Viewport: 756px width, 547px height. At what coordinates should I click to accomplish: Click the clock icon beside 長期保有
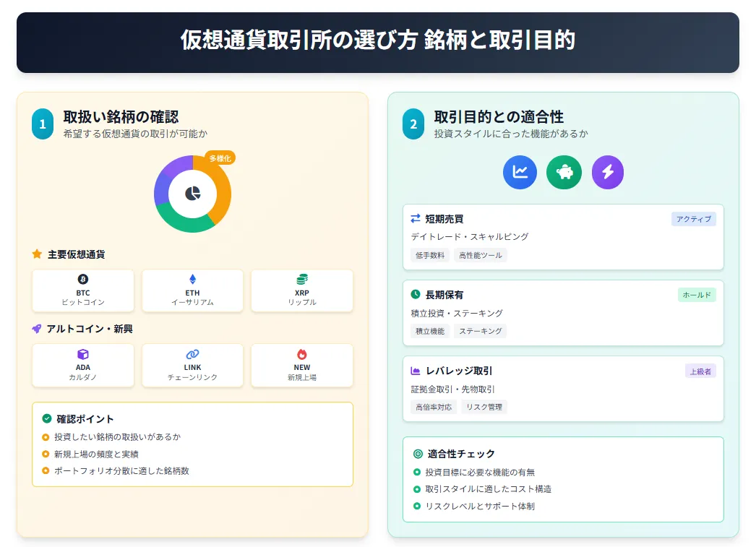(415, 294)
